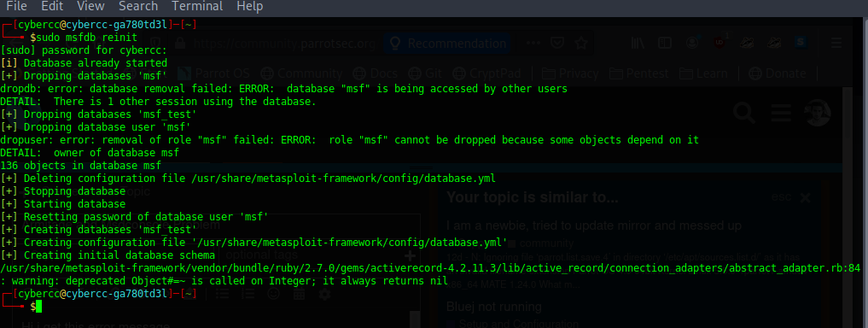Screen dimensions: 868x328
Task: Open the terminal File menu
Action: (16, 7)
